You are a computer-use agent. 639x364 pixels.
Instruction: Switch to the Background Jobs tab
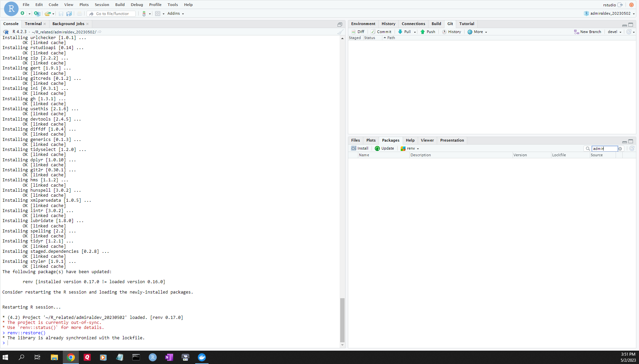tap(68, 24)
